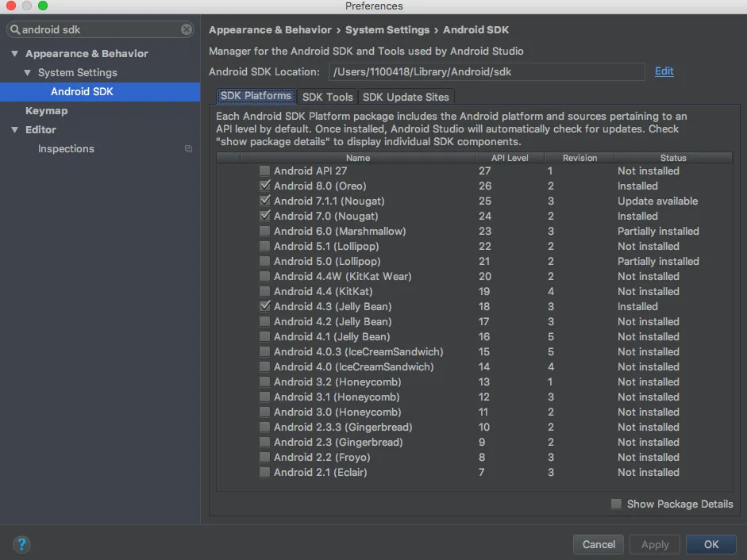Check Android 6.0 (Marshmallow)
Viewport: 747px width, 560px height.
point(264,231)
